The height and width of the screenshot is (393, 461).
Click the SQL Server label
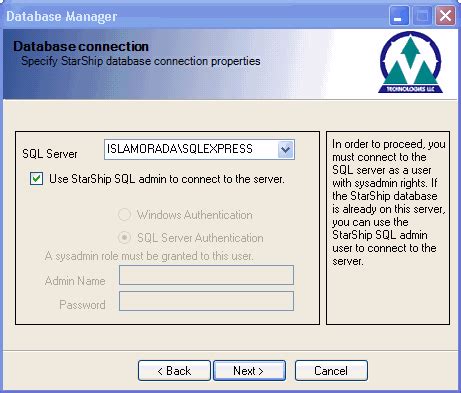pyautogui.click(x=50, y=154)
